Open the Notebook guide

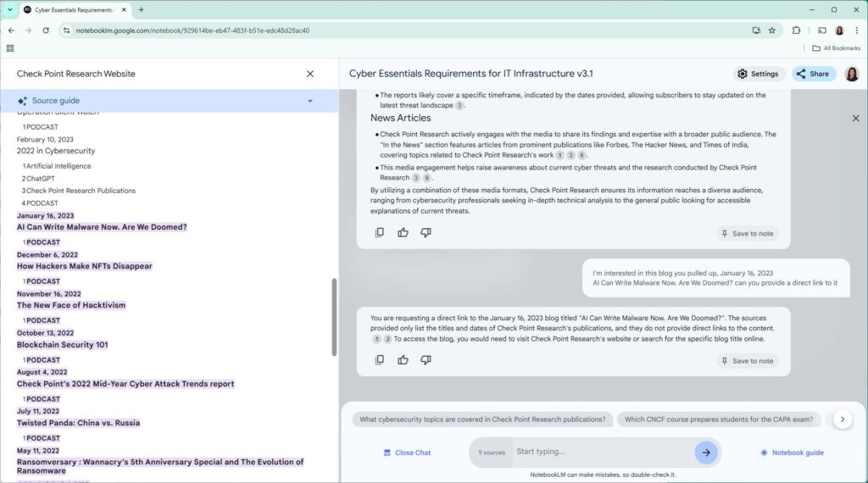[x=793, y=452]
